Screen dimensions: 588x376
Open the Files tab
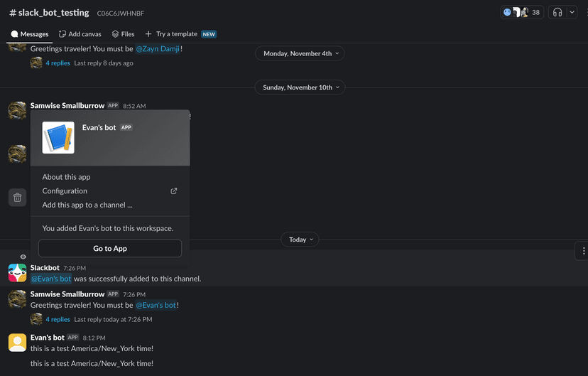[x=123, y=34]
